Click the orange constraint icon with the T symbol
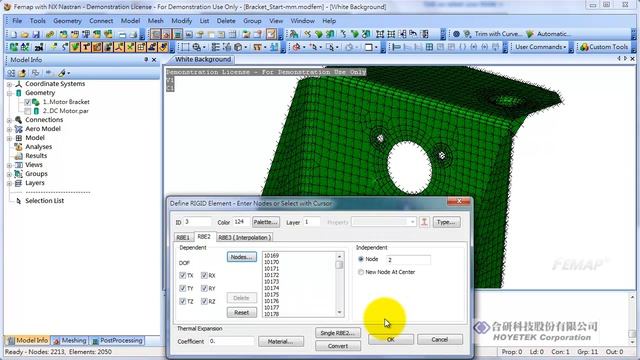The image size is (640, 360). (86, 47)
